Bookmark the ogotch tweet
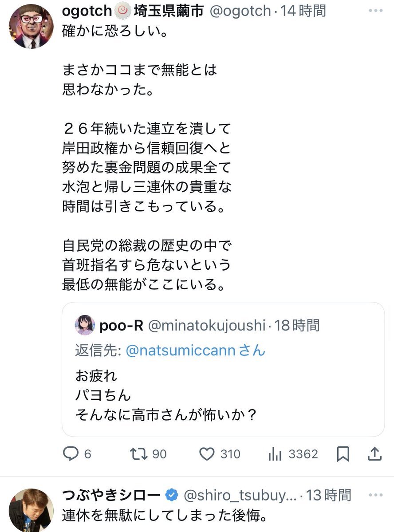The width and height of the screenshot is (394, 532). click(x=343, y=454)
